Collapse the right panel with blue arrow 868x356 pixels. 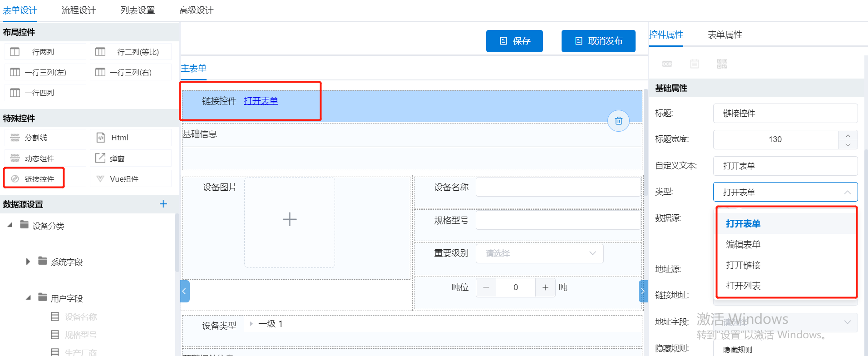coord(643,292)
